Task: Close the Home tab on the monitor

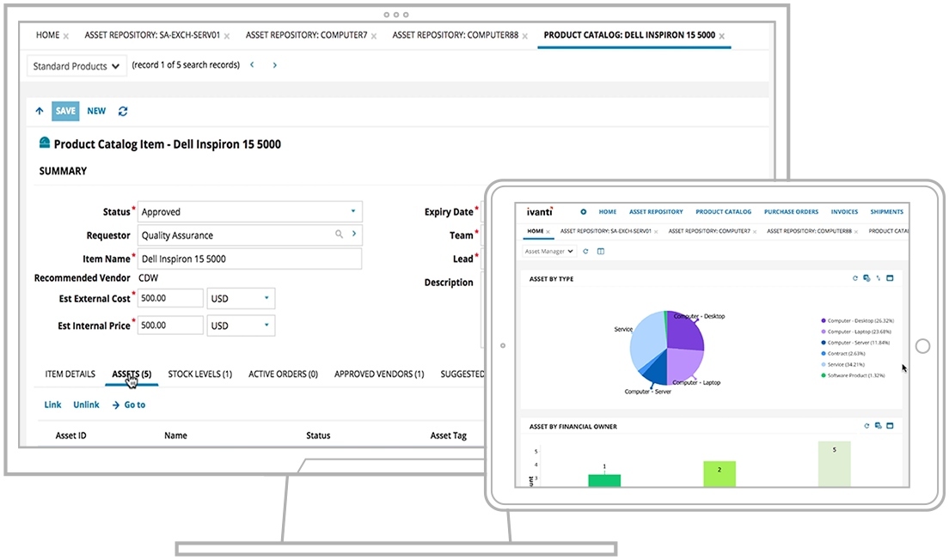Action: (66, 36)
